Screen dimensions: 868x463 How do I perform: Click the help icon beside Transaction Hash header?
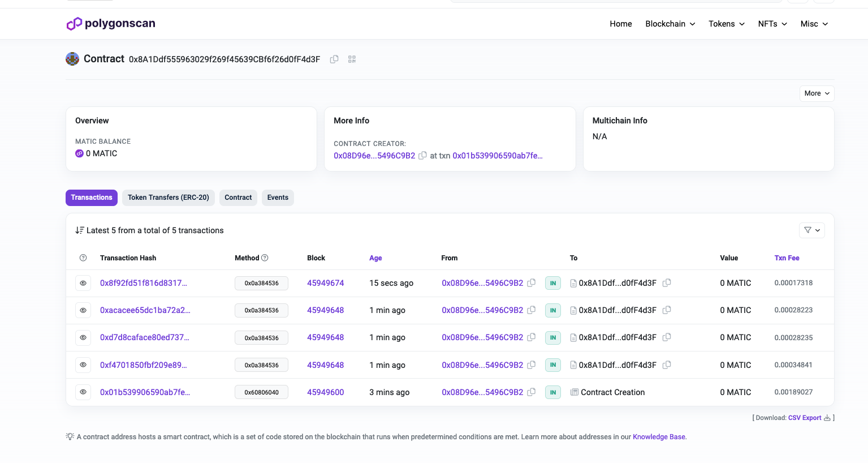click(83, 258)
